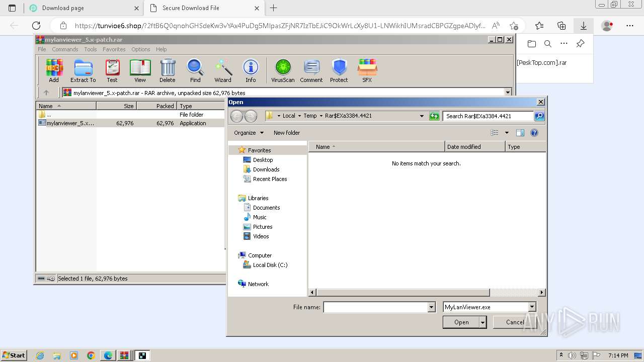Open new browser tab plus button
The width and height of the screenshot is (644, 362).
pos(274,8)
